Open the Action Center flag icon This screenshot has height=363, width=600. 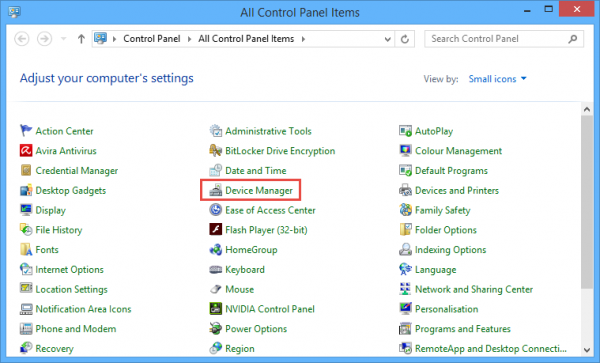(x=26, y=131)
